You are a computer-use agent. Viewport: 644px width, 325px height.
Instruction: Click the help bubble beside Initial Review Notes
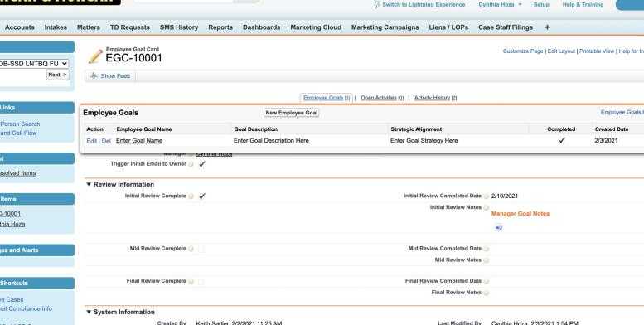(487, 208)
